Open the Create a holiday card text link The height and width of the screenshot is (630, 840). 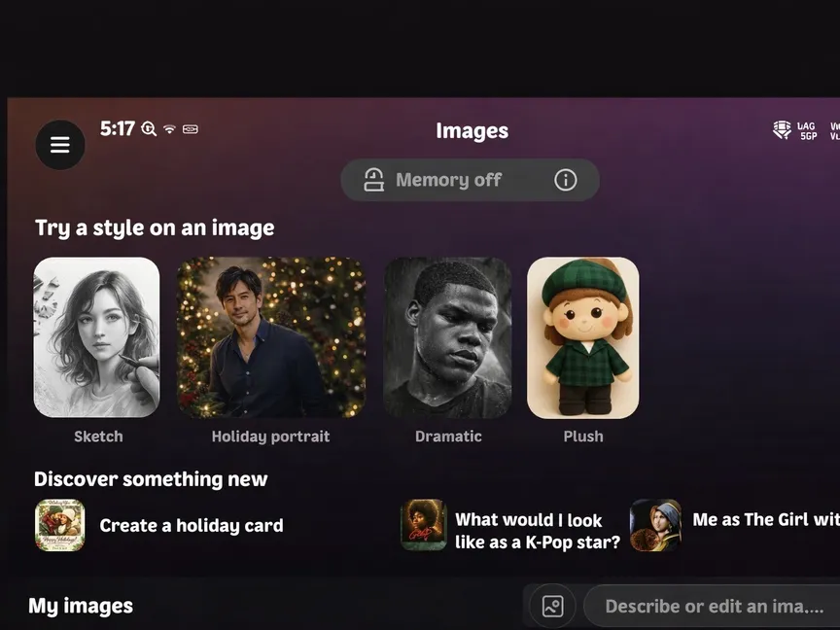point(192,526)
